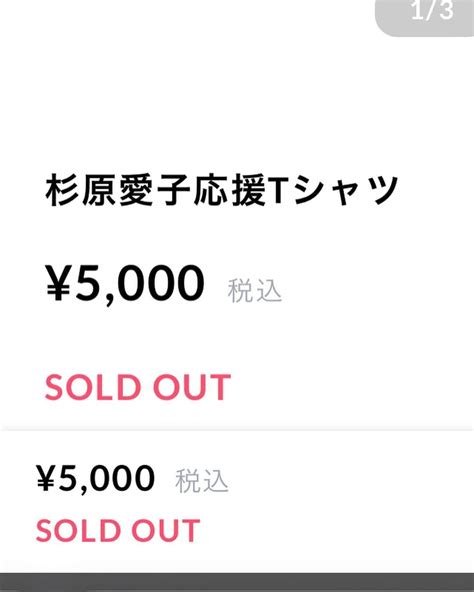Open the 杉原愛子応援Tシャツ product title
The width and height of the screenshot is (474, 592).
tap(222, 190)
